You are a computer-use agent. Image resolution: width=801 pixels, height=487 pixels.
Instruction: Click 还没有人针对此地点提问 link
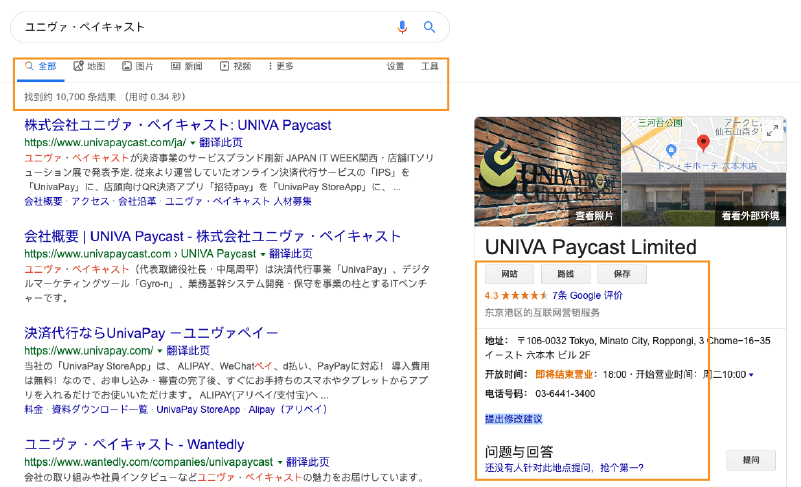564,468
